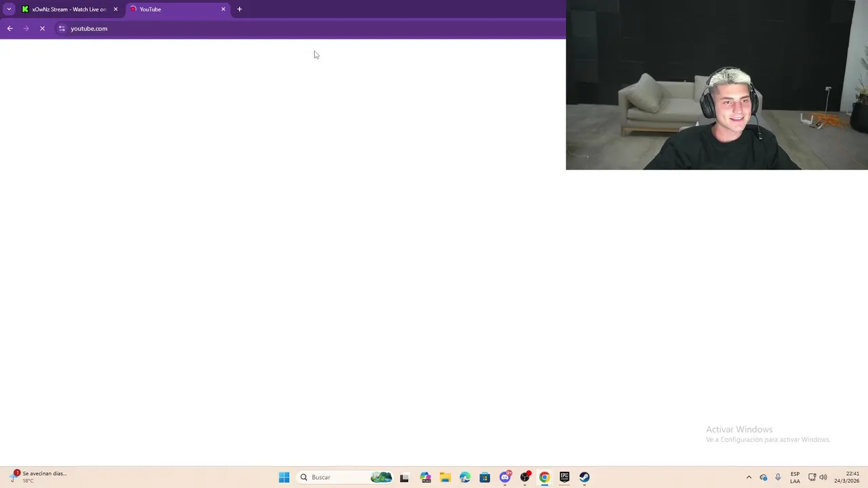Open site information icon beside youtube.com
Viewport: 868px width, 488px height.
coord(62,28)
